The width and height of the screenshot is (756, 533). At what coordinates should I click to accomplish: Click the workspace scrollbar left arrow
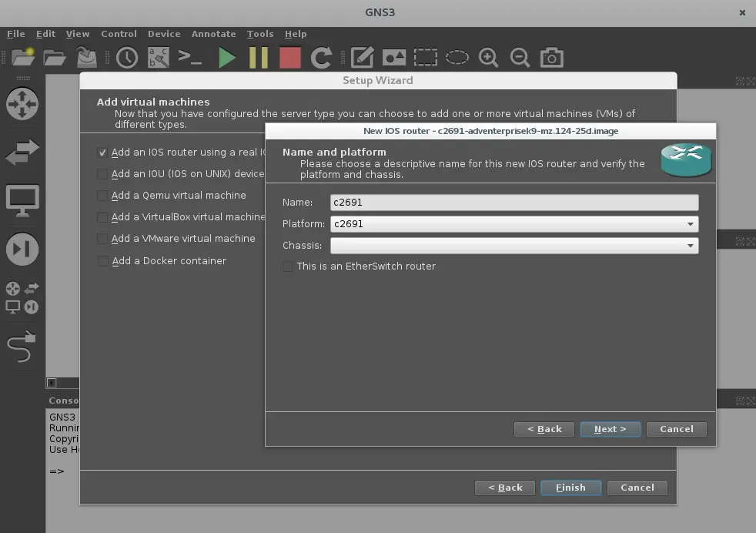52,383
